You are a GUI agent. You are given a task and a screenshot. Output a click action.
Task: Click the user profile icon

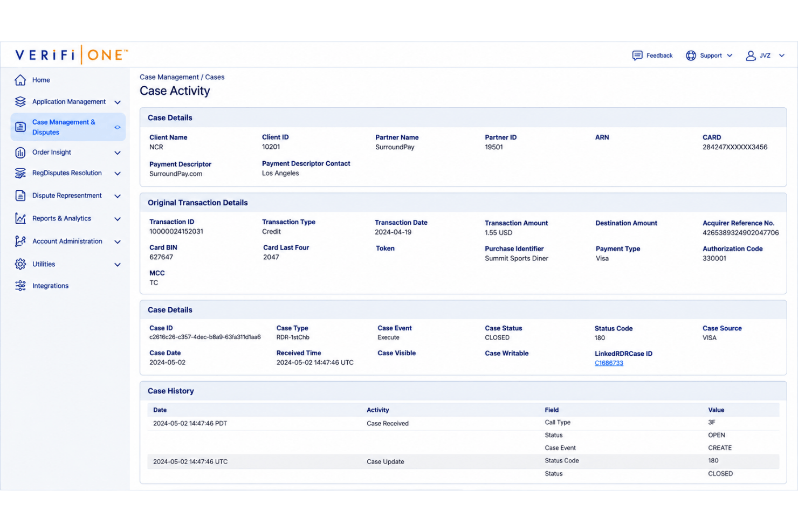[751, 56]
